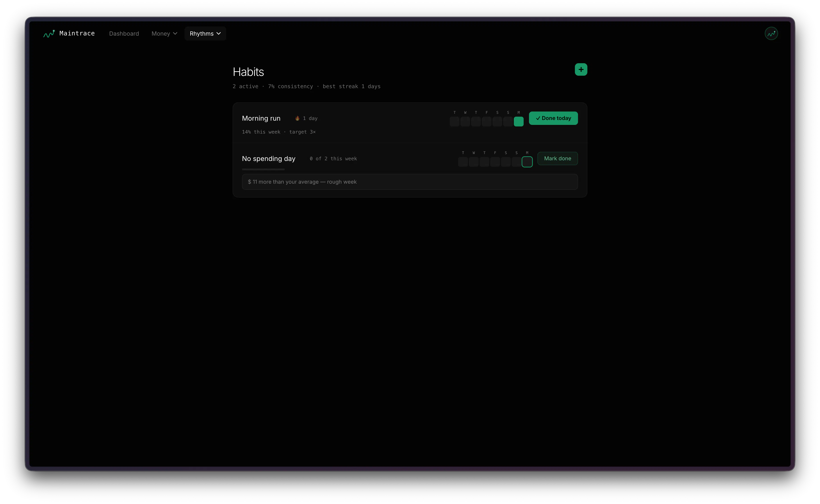820x504 pixels.
Task: Click the '1 day' streak label
Action: tap(310, 118)
